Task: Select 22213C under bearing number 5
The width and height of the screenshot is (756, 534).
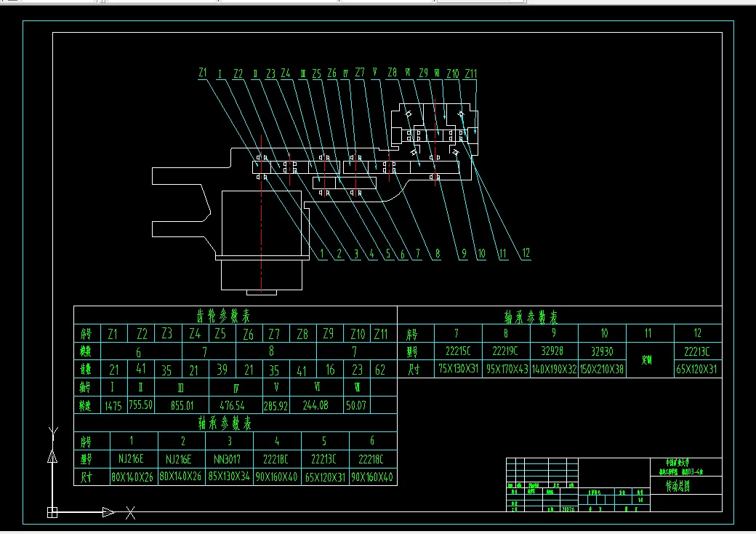Action: [x=323, y=459]
